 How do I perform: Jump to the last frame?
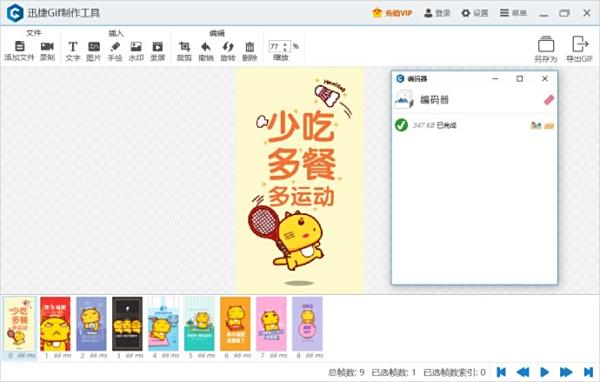click(588, 372)
